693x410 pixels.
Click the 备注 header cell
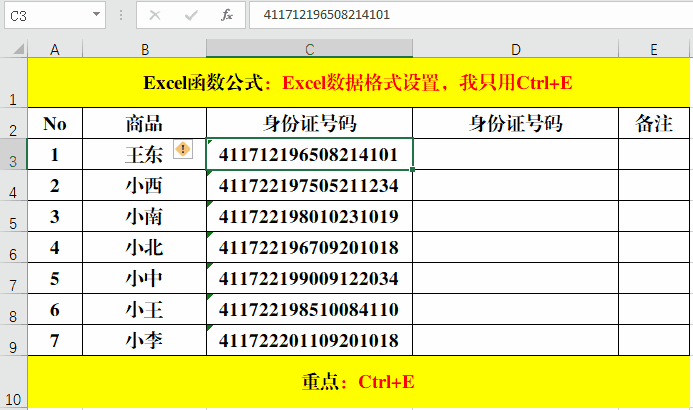coord(654,123)
